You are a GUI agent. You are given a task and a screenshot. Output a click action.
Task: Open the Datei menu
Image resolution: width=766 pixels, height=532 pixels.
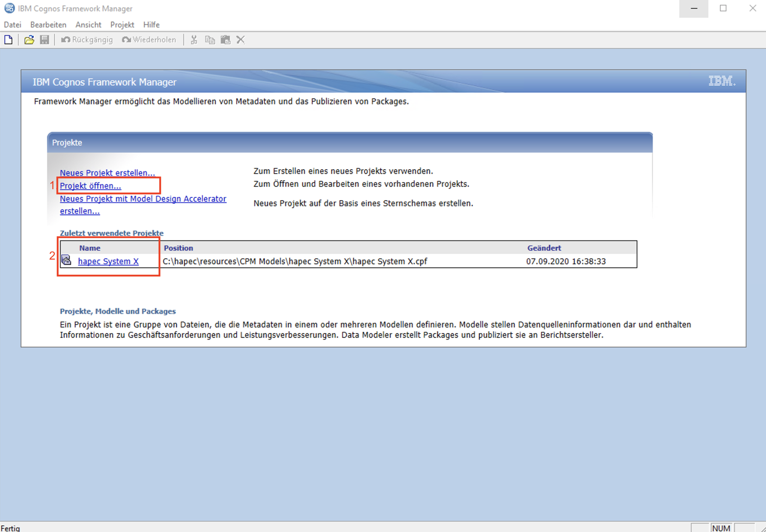click(12, 25)
